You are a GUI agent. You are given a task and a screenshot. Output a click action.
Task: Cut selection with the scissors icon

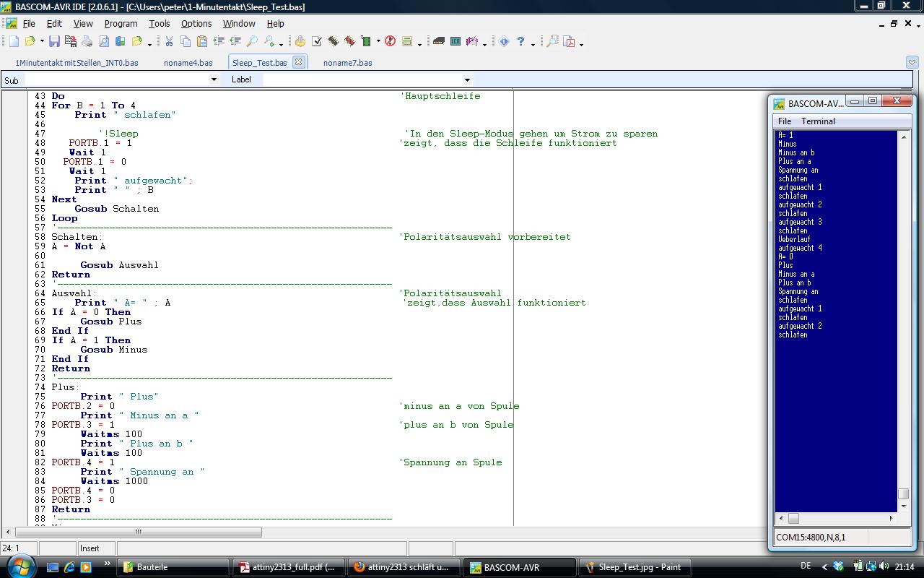169,42
